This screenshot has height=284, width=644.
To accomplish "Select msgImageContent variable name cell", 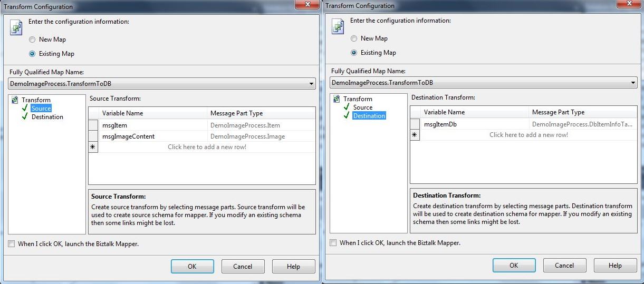I will tap(153, 136).
